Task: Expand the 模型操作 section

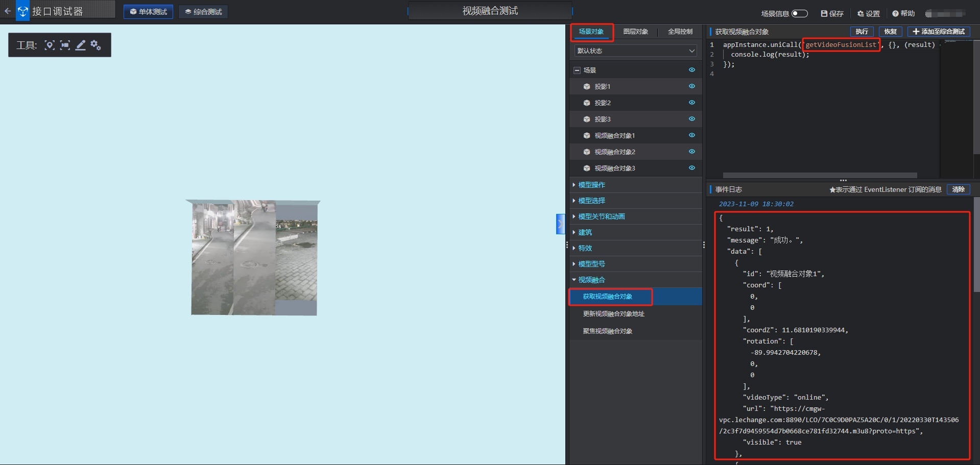Action: [x=591, y=185]
